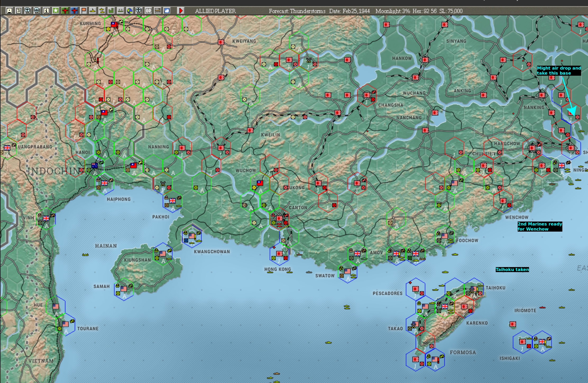Select the US flag base at Samah
Screen dimensions: 588x383
124,289
